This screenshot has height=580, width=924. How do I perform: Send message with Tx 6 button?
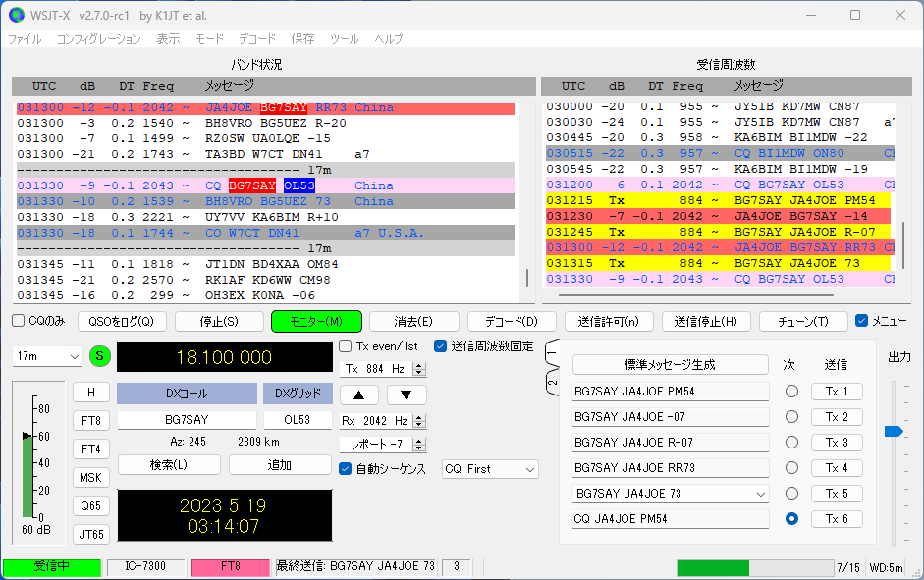pos(837,519)
